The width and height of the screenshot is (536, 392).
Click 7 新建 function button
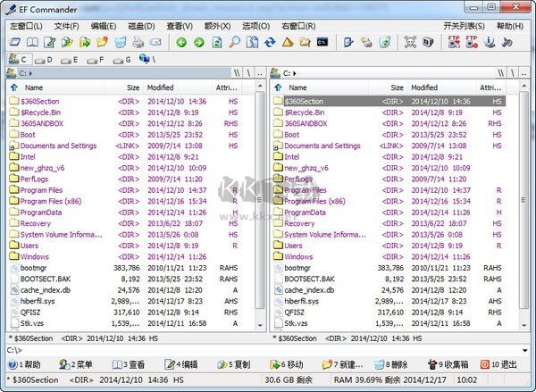click(342, 364)
